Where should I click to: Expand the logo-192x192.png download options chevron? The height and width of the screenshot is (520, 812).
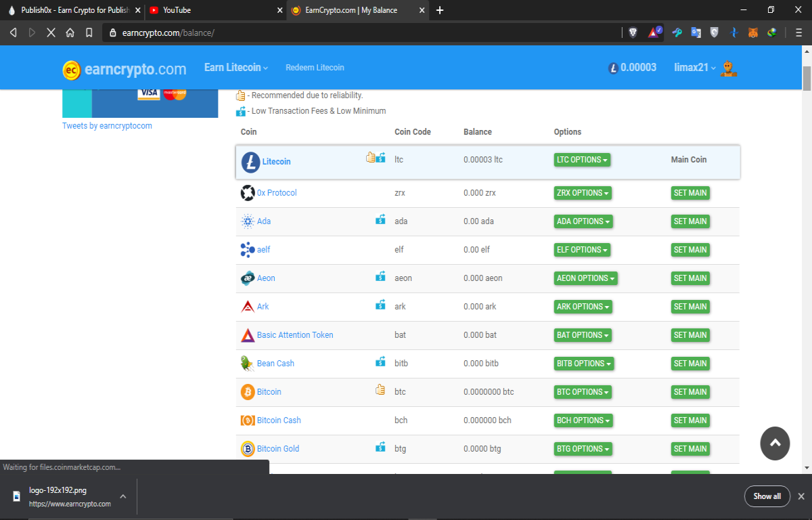pos(123,496)
